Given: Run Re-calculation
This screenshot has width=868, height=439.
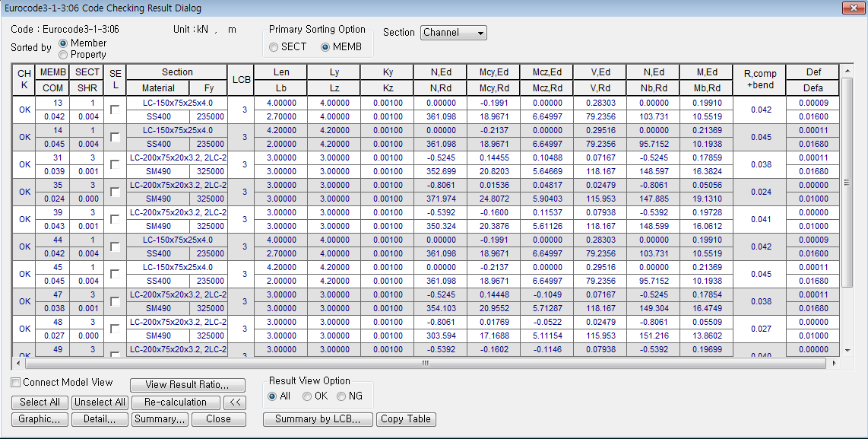Looking at the screenshot, I should click(176, 402).
